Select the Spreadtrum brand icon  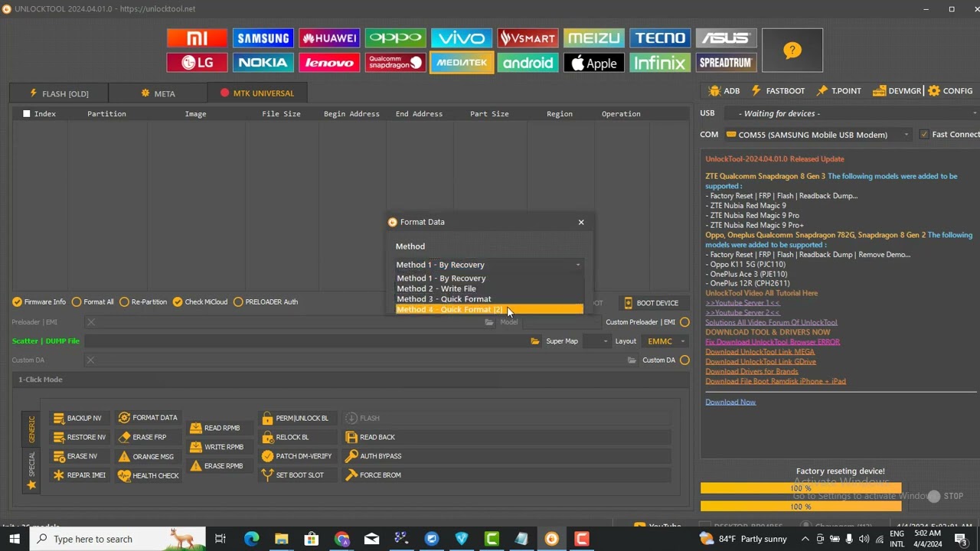click(726, 63)
